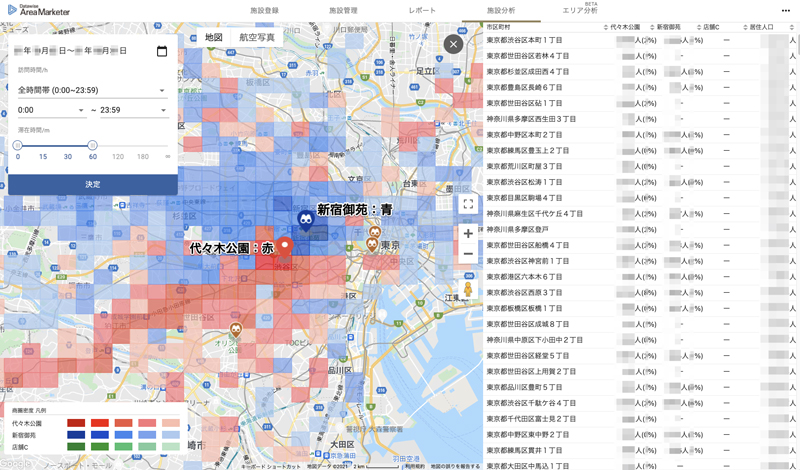The width and height of the screenshot is (800, 470).
Task: Select row 東京都港区六本木6丁目
Action: [641, 277]
